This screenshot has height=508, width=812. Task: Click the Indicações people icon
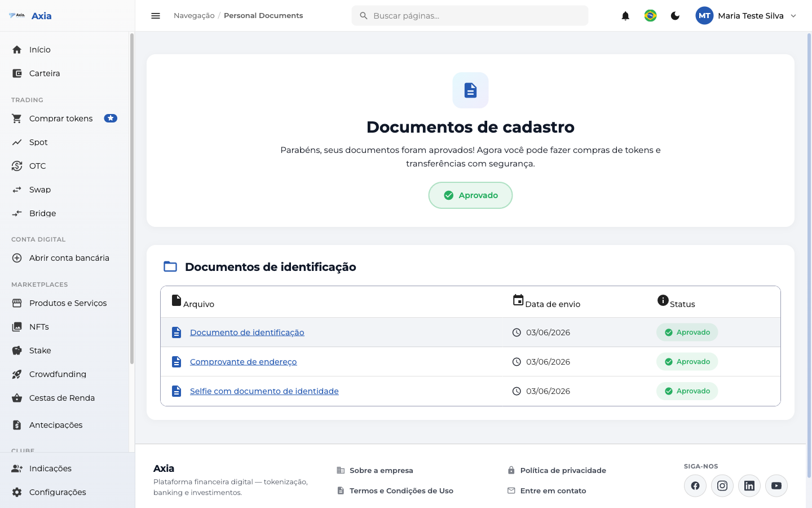tap(17, 468)
